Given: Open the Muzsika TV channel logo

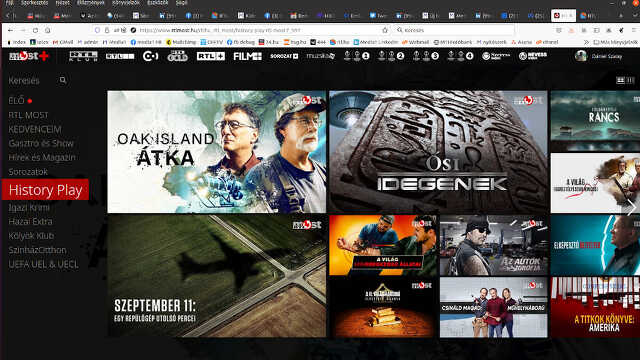Looking at the screenshot, I should [x=321, y=56].
